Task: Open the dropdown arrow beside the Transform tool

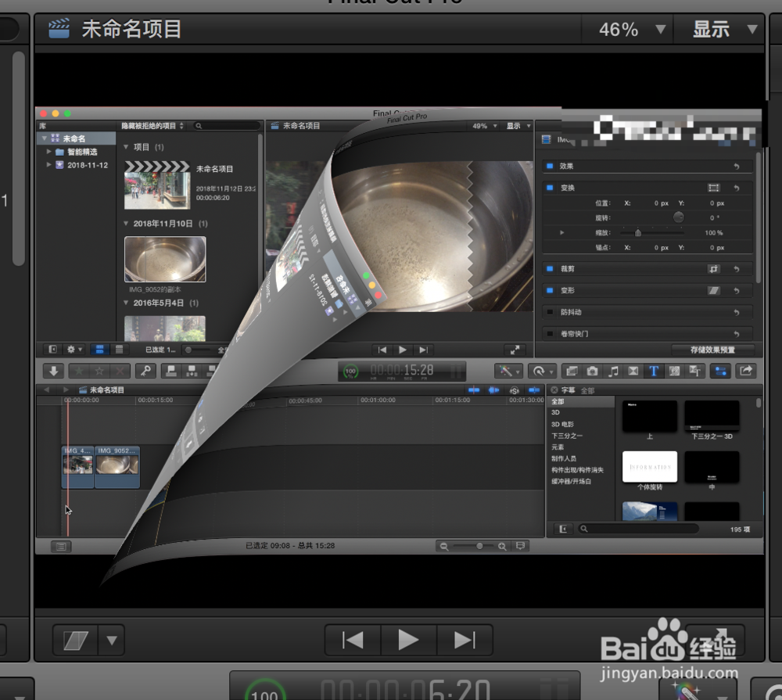Action: point(112,640)
